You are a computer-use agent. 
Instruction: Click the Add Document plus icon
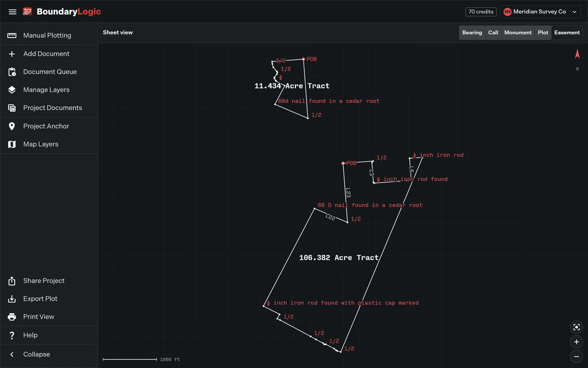pyautogui.click(x=12, y=54)
